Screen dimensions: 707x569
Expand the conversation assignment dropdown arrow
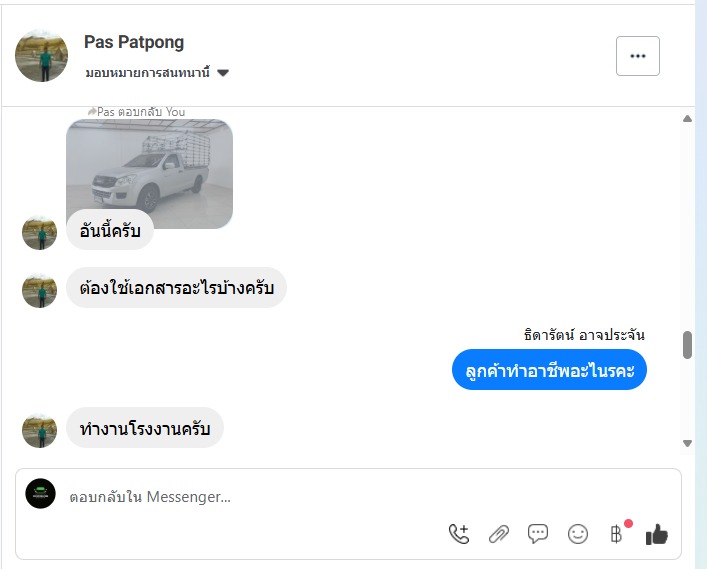[223, 73]
